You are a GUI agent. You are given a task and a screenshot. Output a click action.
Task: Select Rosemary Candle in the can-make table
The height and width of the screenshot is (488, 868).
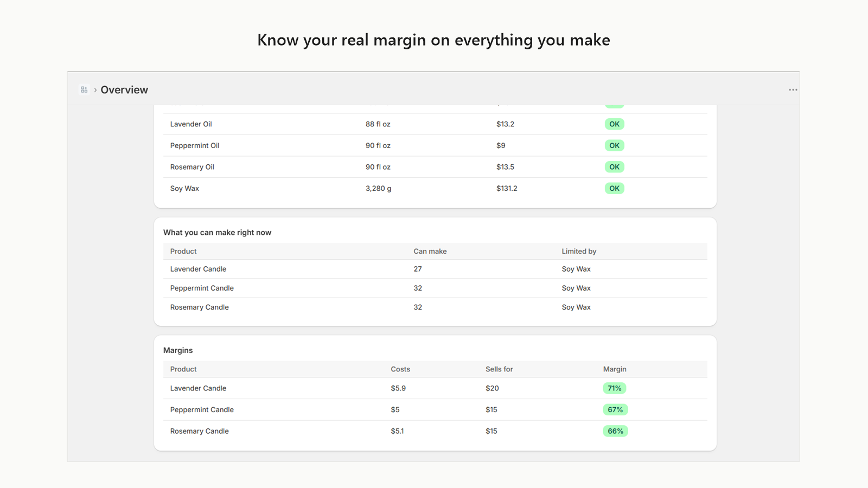(x=199, y=307)
